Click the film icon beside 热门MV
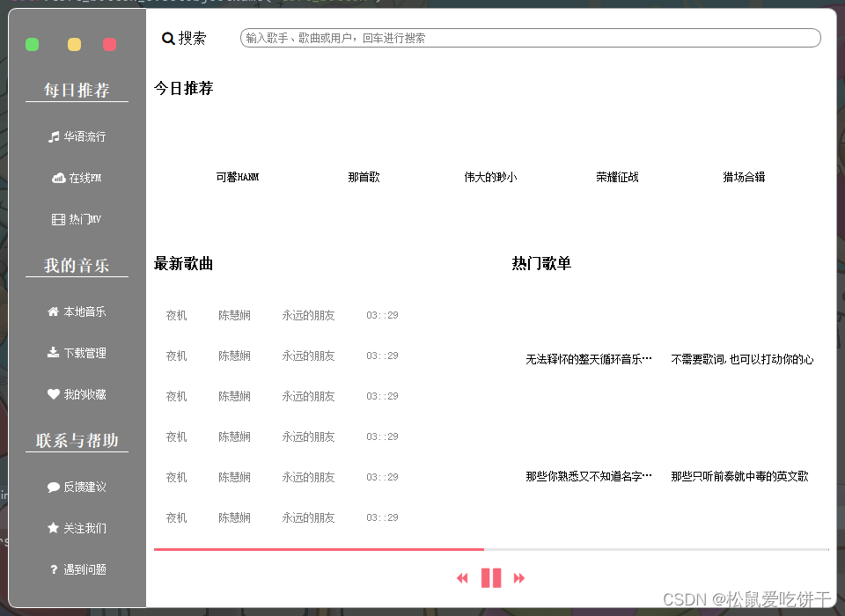 pyautogui.click(x=58, y=219)
